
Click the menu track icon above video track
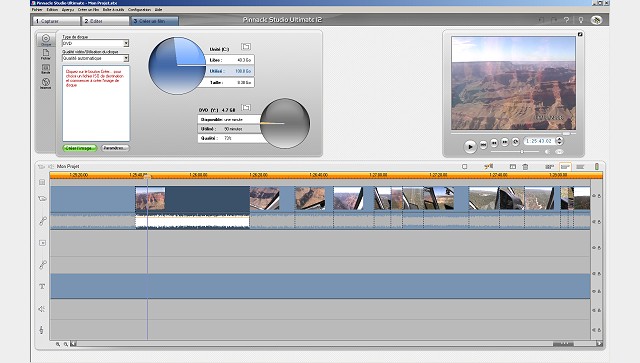pos(42,182)
